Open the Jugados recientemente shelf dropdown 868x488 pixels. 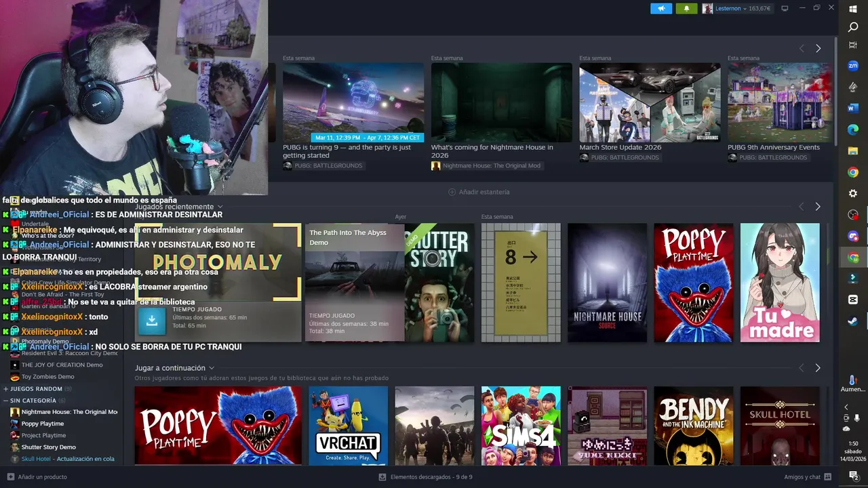(220, 207)
